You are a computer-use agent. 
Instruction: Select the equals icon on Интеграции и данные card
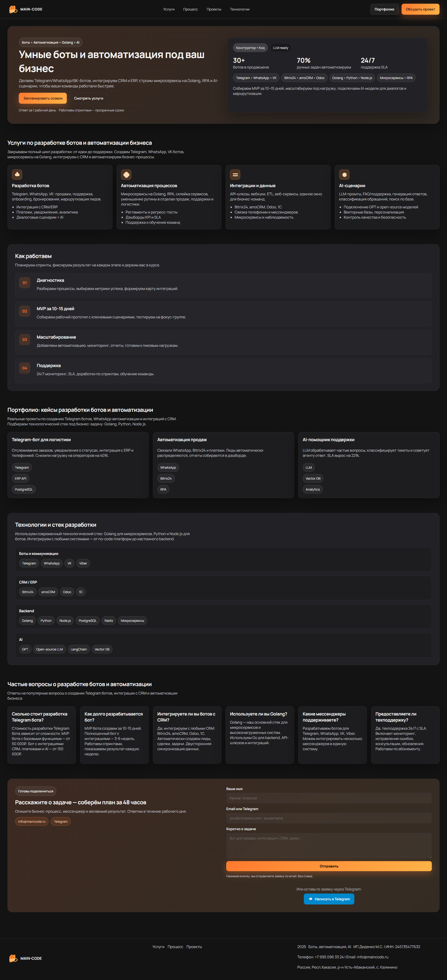pyautogui.click(x=235, y=174)
